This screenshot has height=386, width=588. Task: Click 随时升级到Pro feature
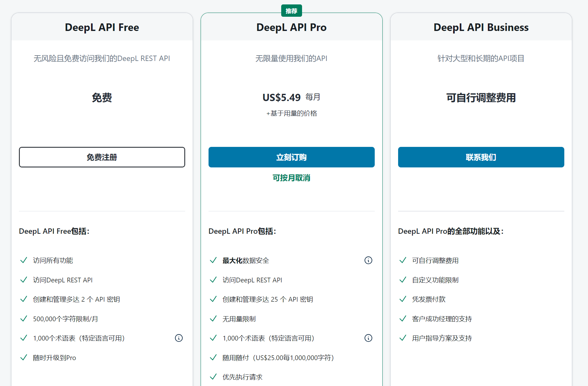(x=55, y=358)
